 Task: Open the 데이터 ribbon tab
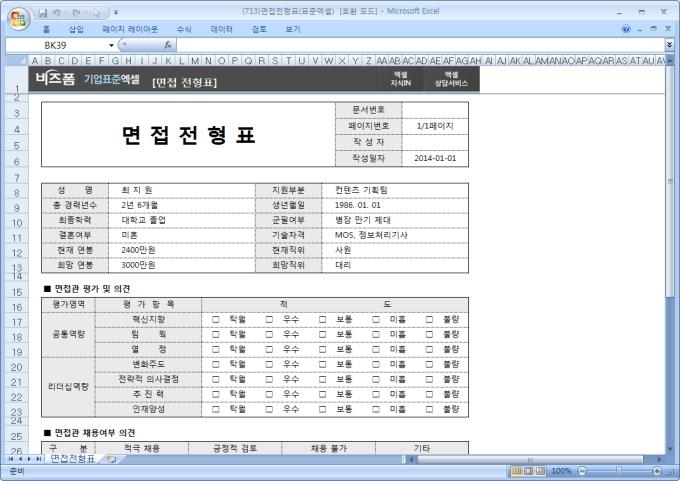coord(221,29)
